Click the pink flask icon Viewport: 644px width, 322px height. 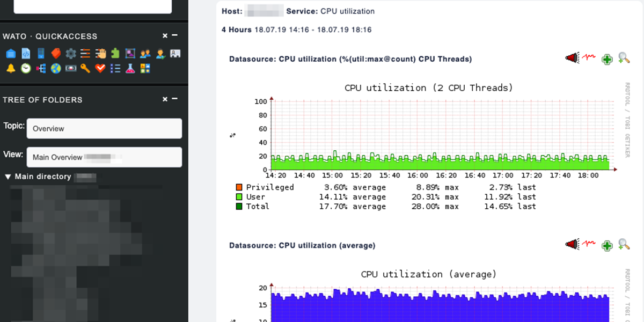click(130, 68)
